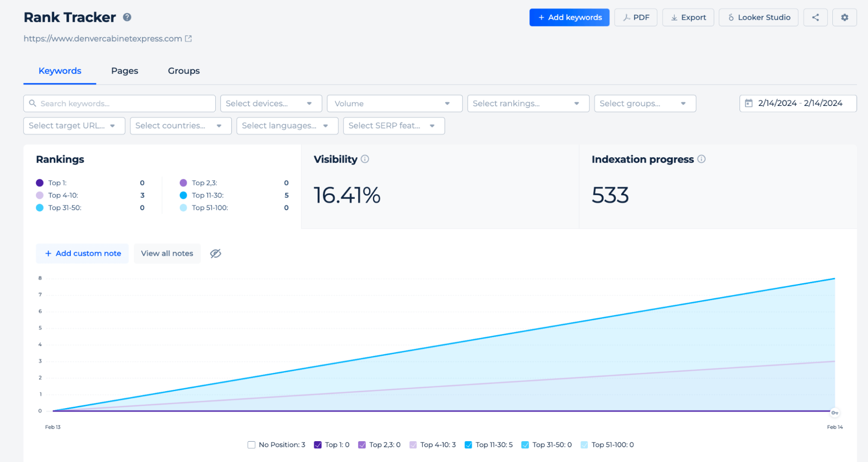Click the Indexation progress info icon

(701, 159)
